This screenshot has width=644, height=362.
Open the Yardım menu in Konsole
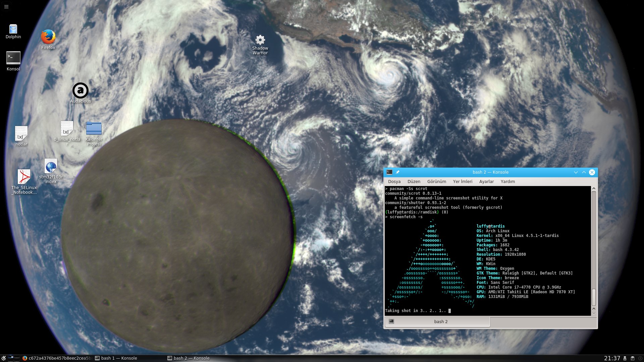pos(507,181)
